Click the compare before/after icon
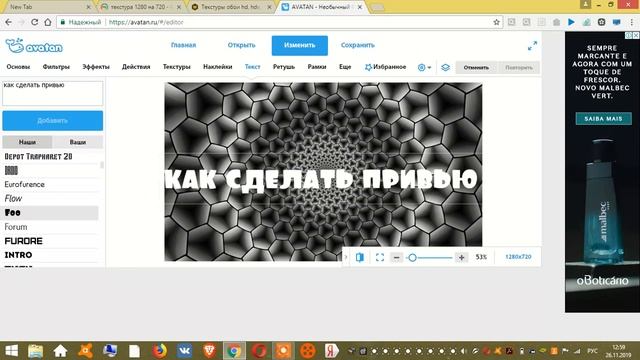Viewport: 640px width, 360px height. 360,257
